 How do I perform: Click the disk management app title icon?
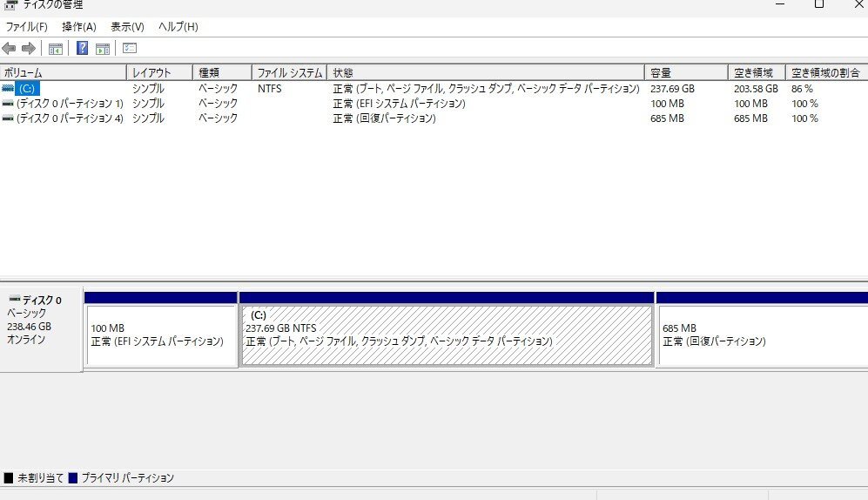click(x=10, y=5)
